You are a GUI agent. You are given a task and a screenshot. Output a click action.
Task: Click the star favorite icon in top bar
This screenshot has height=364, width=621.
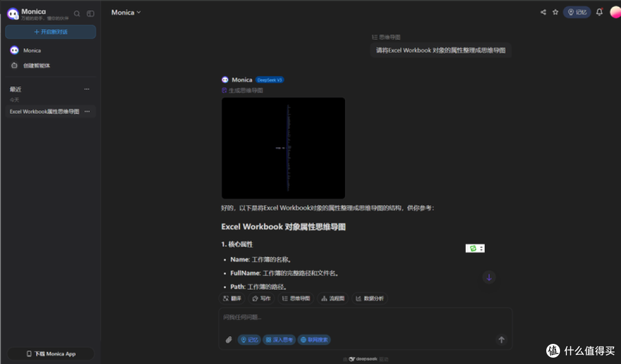pyautogui.click(x=555, y=12)
